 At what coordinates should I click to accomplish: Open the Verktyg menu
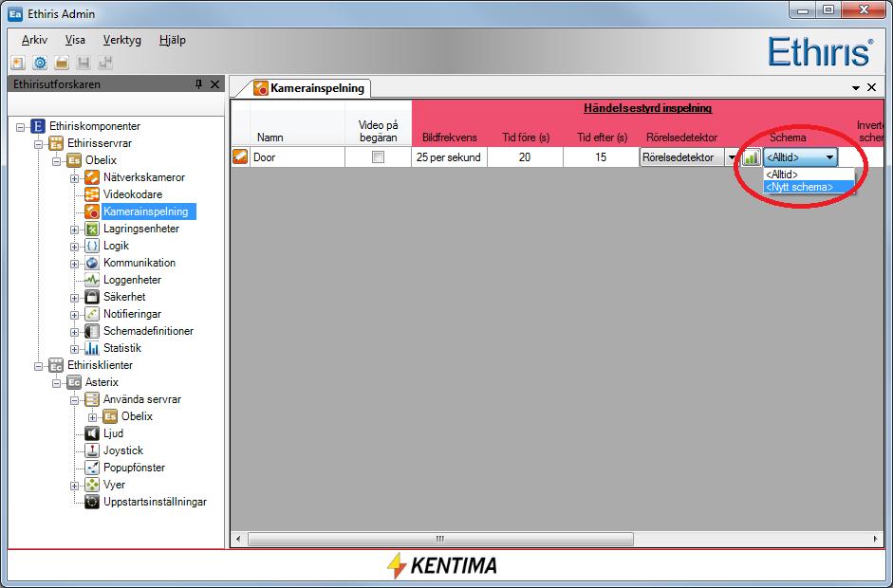pos(121,40)
